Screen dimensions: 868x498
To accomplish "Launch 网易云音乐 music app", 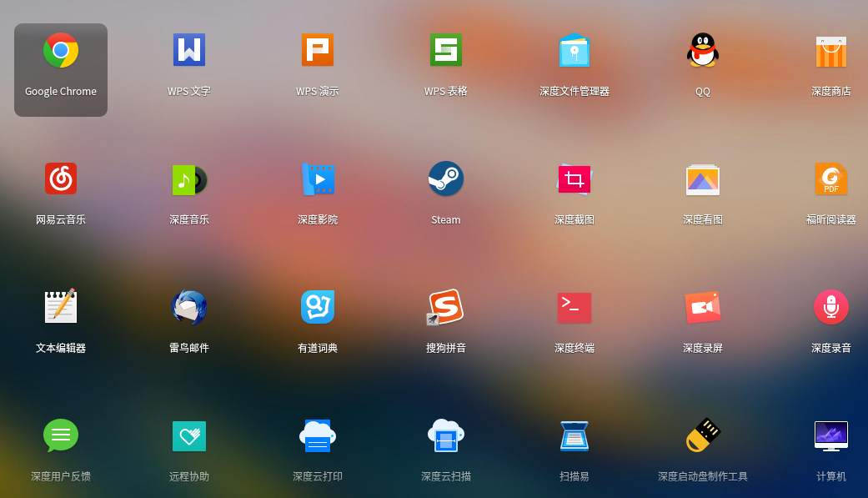I will pyautogui.click(x=61, y=179).
